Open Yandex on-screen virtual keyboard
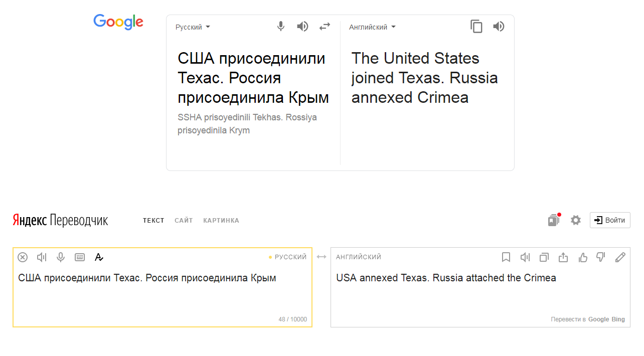Screen dimensions: 644x356 click(x=80, y=257)
